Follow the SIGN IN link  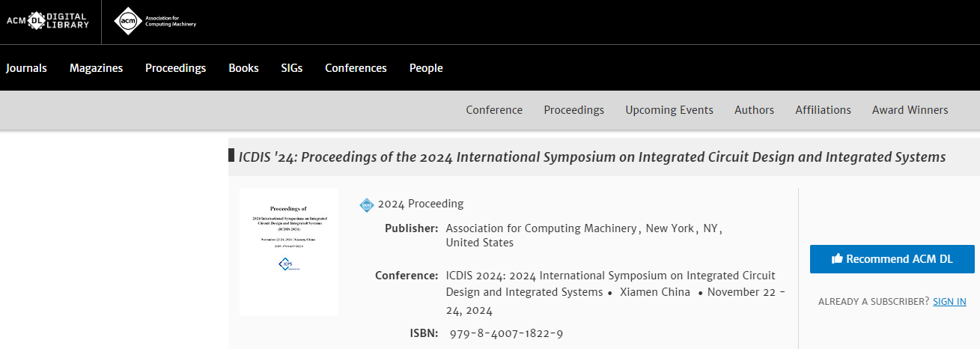[x=949, y=302]
